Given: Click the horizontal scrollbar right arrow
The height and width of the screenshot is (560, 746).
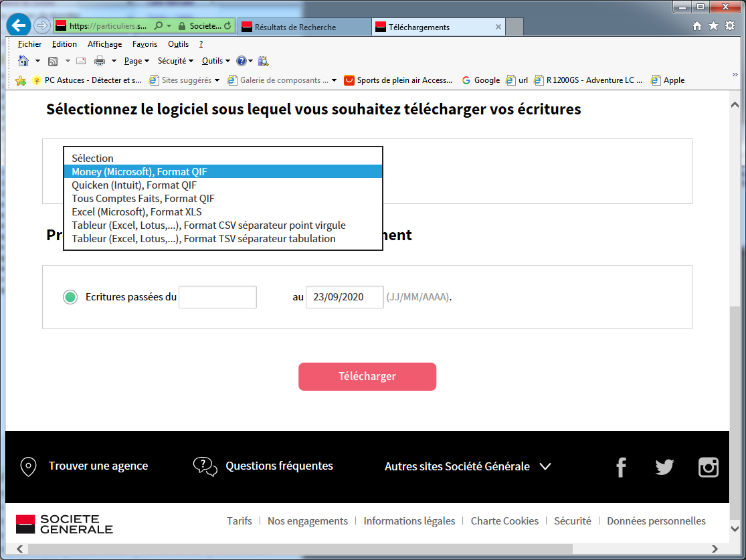Looking at the screenshot, I should (x=715, y=549).
